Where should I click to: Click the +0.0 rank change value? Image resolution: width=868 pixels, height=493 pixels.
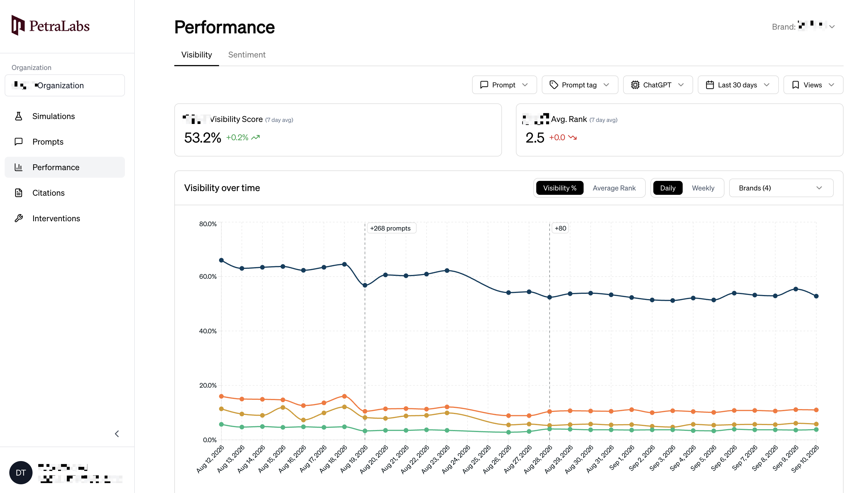(557, 137)
